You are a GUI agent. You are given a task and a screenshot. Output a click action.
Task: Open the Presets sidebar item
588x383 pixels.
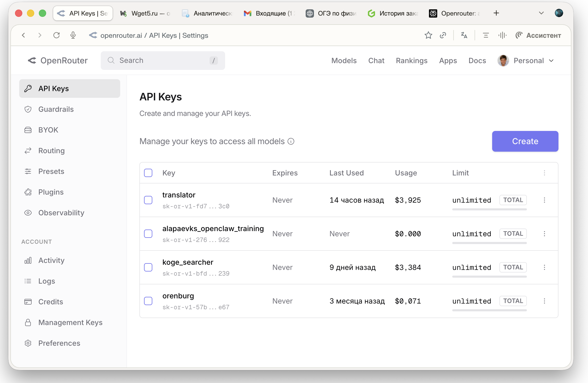70,171
